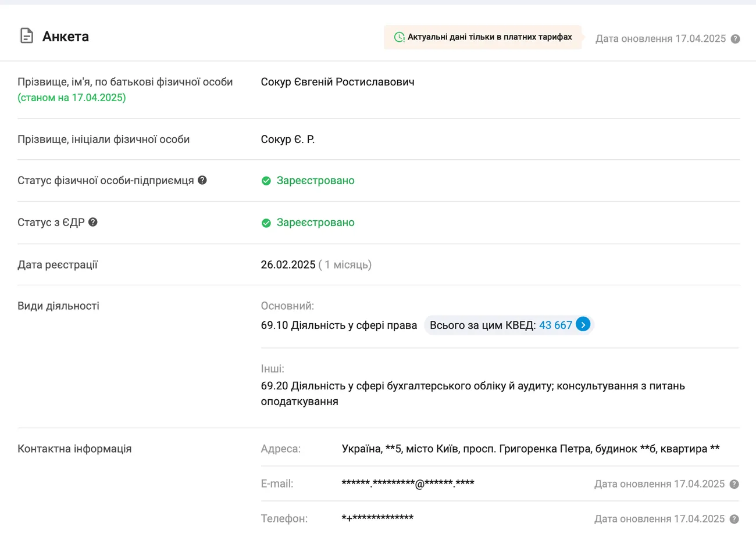Open the 43 667 KVED count link
The height and width of the screenshot is (548, 756).
[555, 325]
